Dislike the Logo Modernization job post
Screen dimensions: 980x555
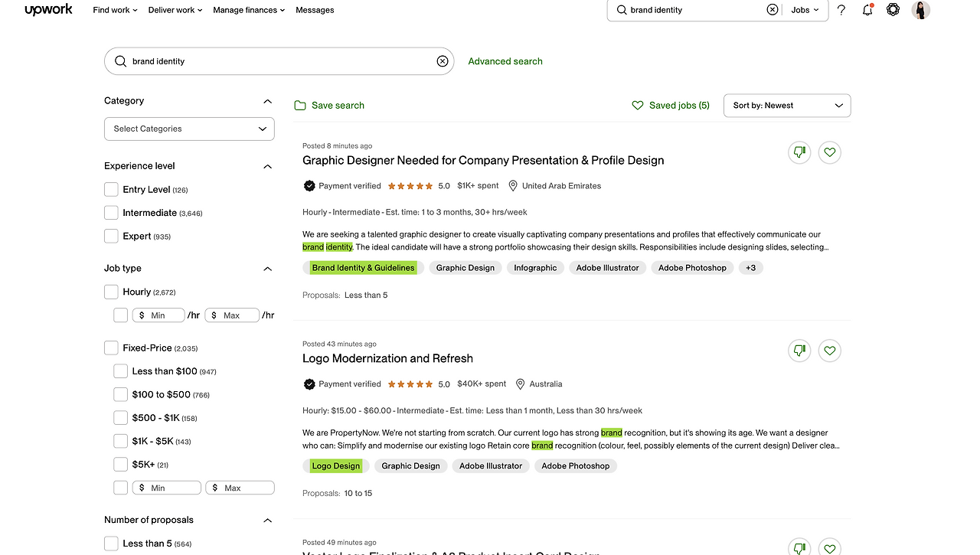tap(799, 351)
